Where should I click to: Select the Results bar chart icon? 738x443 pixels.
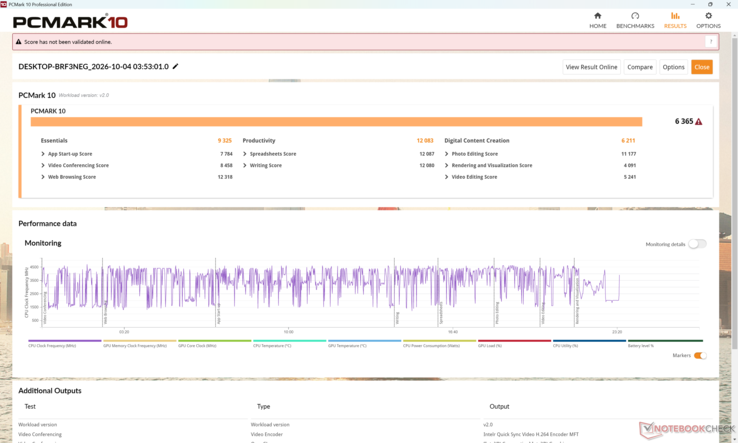click(675, 16)
